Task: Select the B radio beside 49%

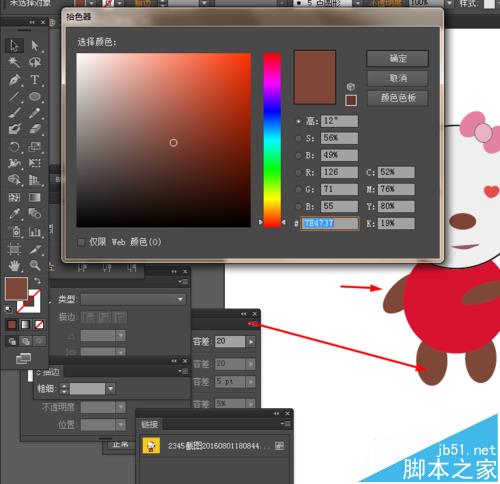Action: pos(298,155)
